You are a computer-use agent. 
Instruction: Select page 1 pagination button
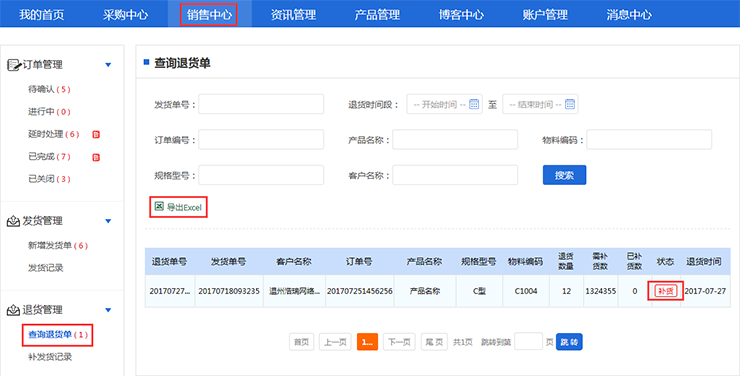368,342
